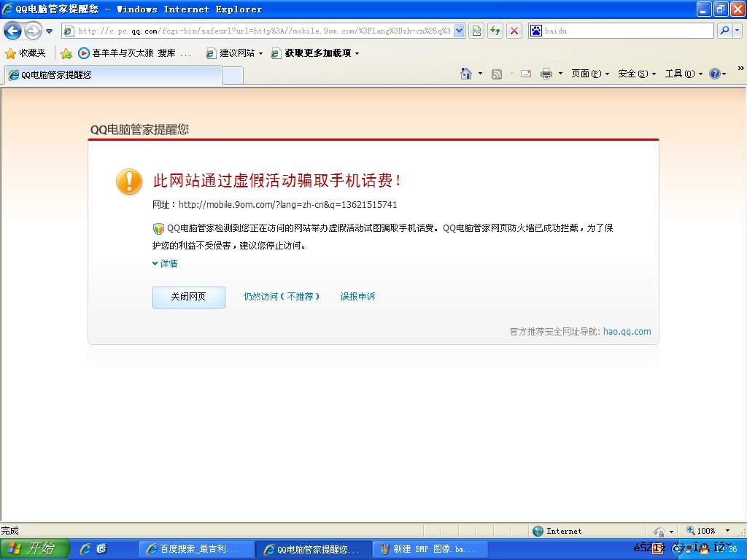Select the QQ电脑管家提醒您 browser tab
Screen dimensions: 747x560
click(x=113, y=75)
